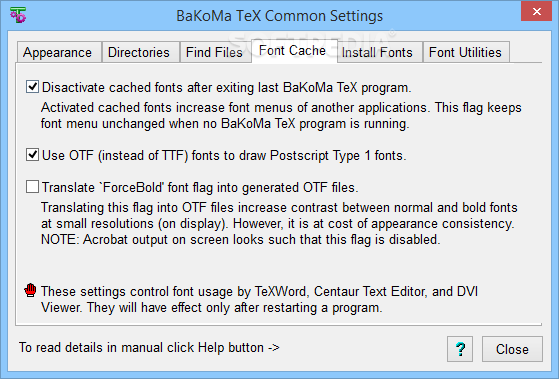
Task: Uncheck Disactivate cached fonts checkbox
Action: (32, 87)
